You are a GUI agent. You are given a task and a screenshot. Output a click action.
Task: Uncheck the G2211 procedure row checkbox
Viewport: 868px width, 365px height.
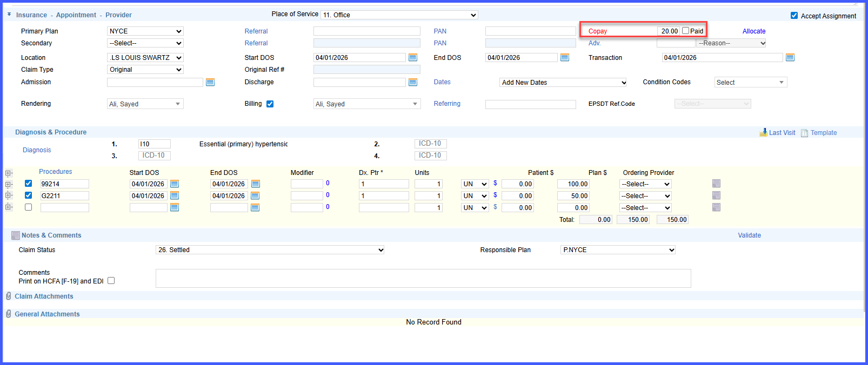[29, 195]
